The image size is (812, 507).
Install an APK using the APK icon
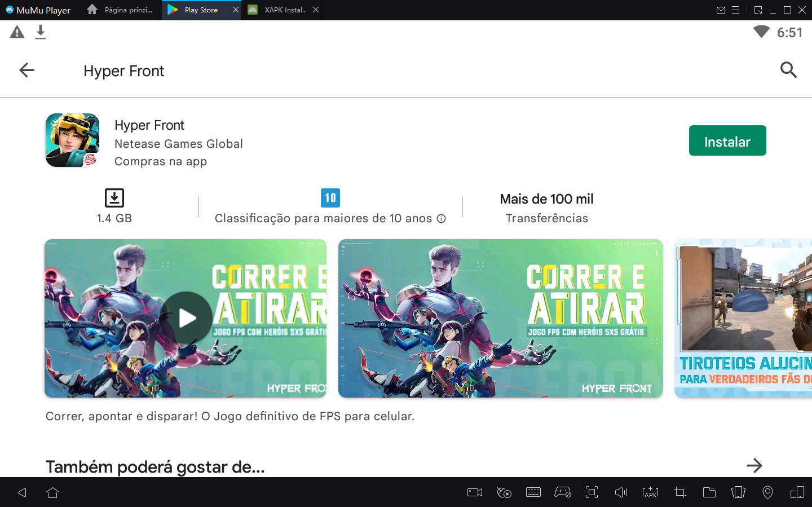click(650, 492)
